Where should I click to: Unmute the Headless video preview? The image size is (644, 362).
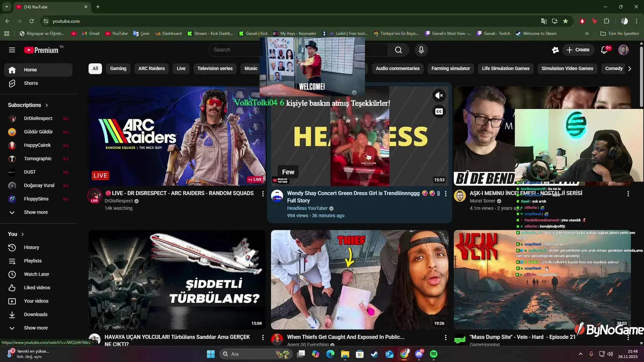(x=439, y=96)
